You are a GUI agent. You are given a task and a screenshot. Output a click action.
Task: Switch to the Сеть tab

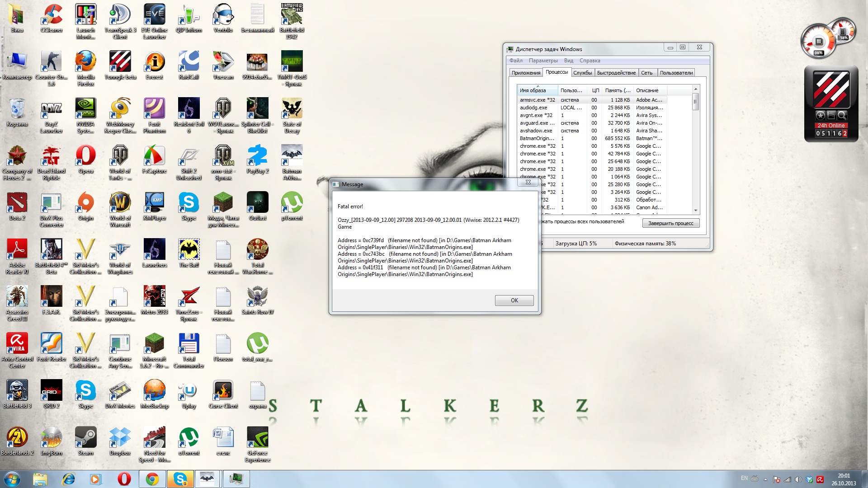click(646, 73)
